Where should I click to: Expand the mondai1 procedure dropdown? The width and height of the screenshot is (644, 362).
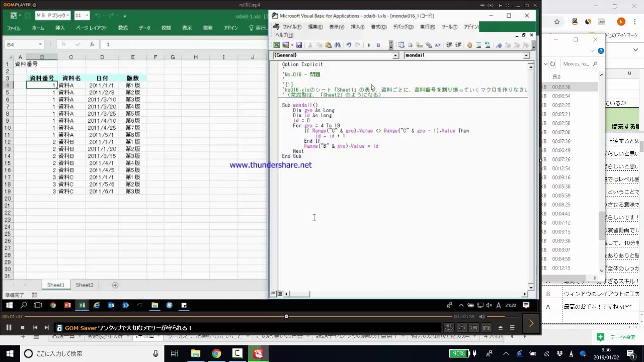pyautogui.click(x=526, y=55)
